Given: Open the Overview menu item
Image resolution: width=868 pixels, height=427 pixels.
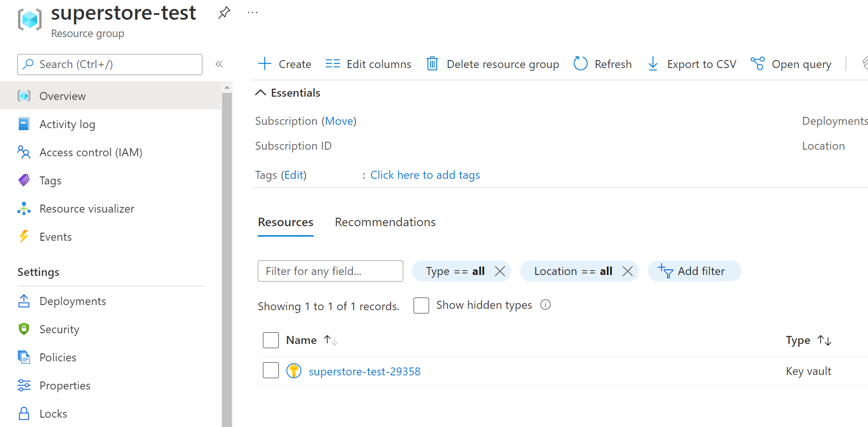Looking at the screenshot, I should tap(110, 96).
